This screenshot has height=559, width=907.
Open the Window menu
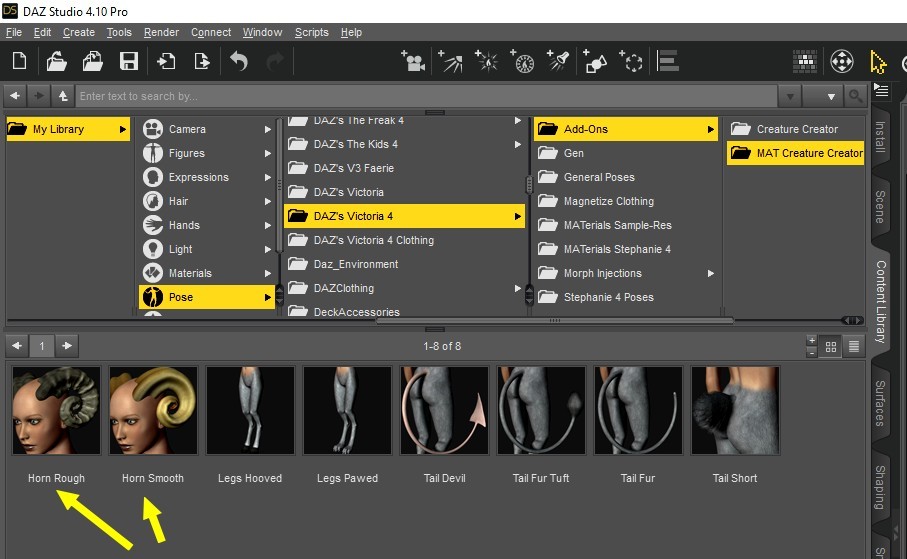(x=263, y=32)
